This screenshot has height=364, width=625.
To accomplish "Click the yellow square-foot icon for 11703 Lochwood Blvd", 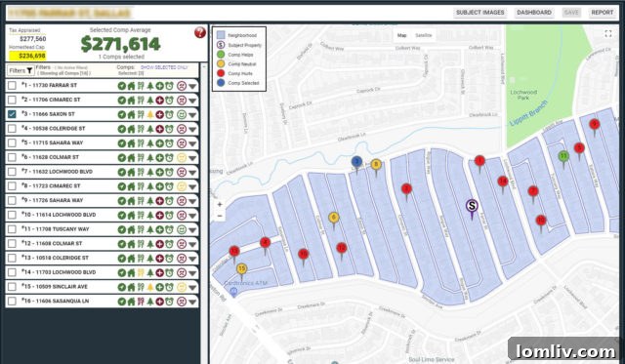I will tap(141, 272).
